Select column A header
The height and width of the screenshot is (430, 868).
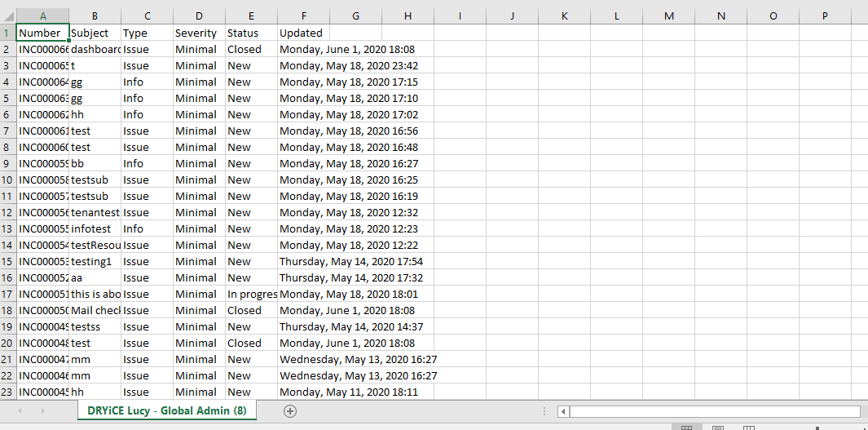coord(42,16)
